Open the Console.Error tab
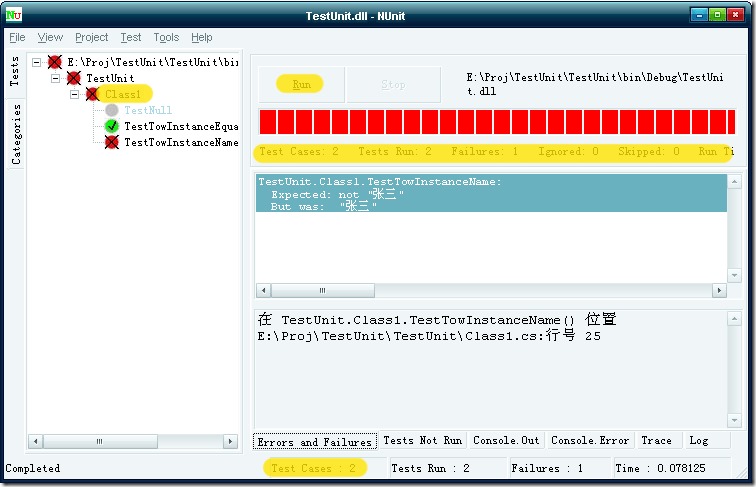This screenshot has width=756, height=487. coord(590,440)
